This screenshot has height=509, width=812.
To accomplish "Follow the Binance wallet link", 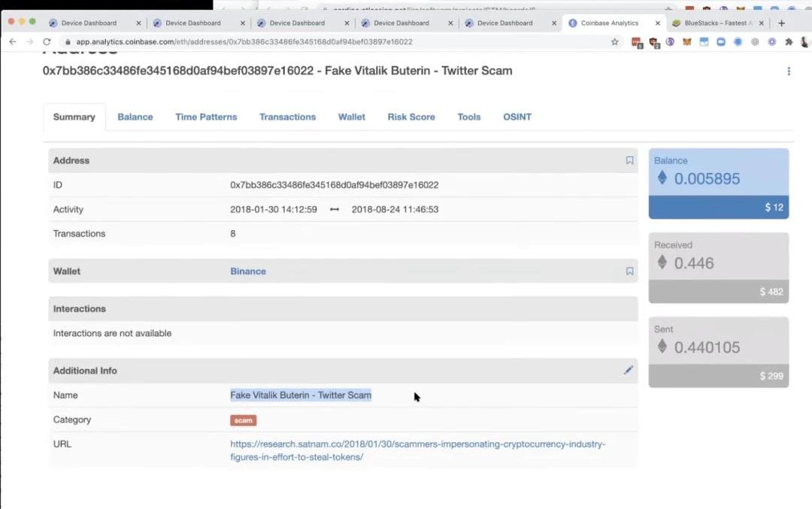I will pos(248,271).
